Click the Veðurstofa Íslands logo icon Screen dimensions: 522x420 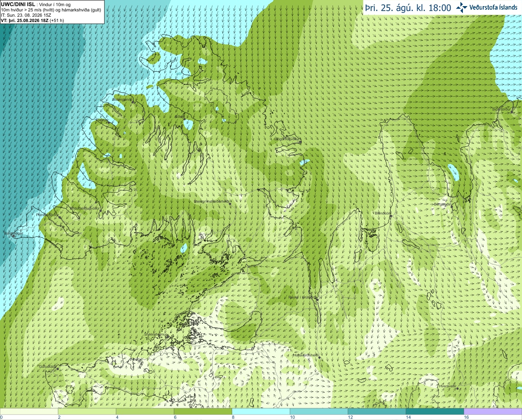pos(462,7)
